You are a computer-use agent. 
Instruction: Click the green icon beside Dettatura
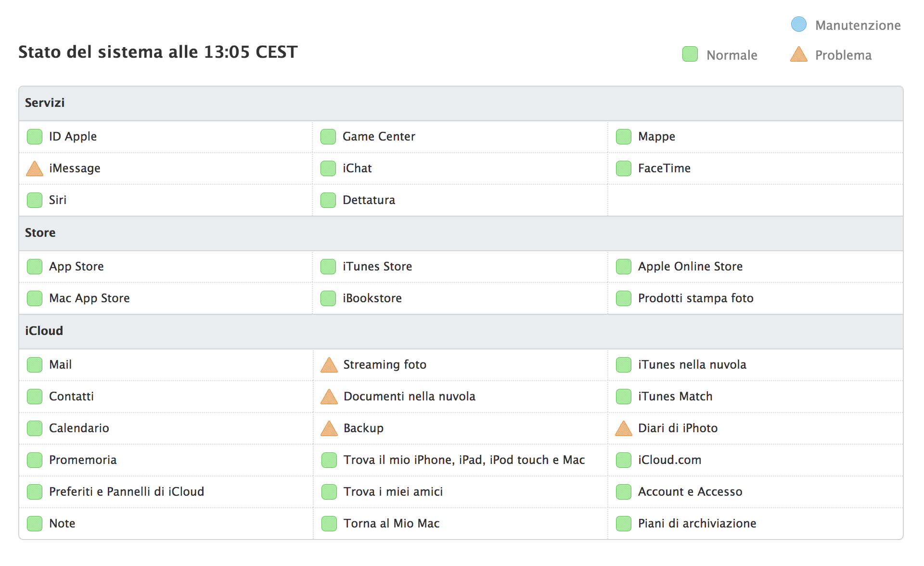[x=328, y=200]
